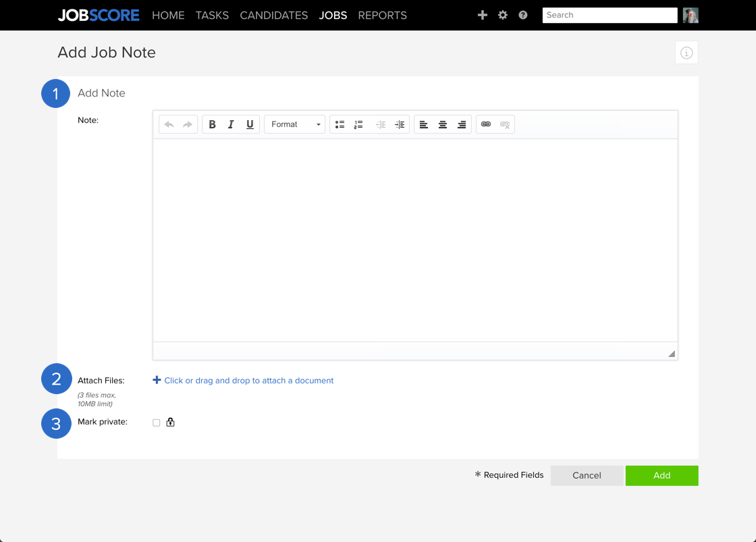756x542 pixels.
Task: Open the user avatar menu
Action: (x=691, y=16)
